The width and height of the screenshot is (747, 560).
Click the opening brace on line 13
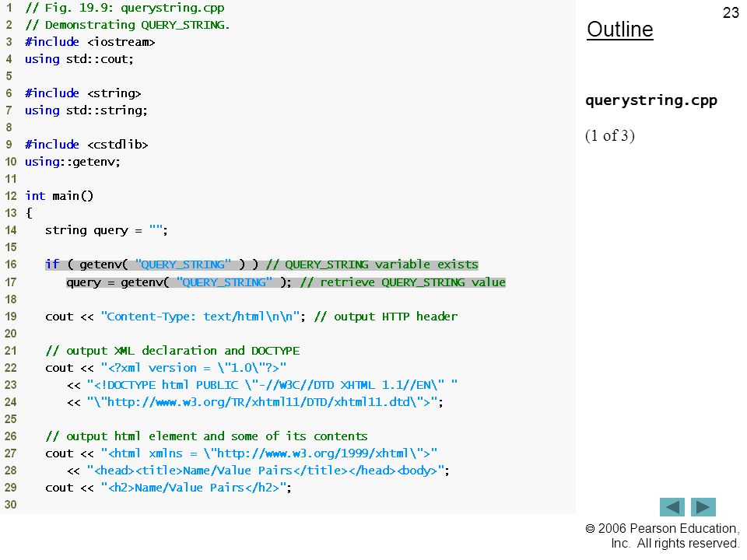pyautogui.click(x=29, y=213)
